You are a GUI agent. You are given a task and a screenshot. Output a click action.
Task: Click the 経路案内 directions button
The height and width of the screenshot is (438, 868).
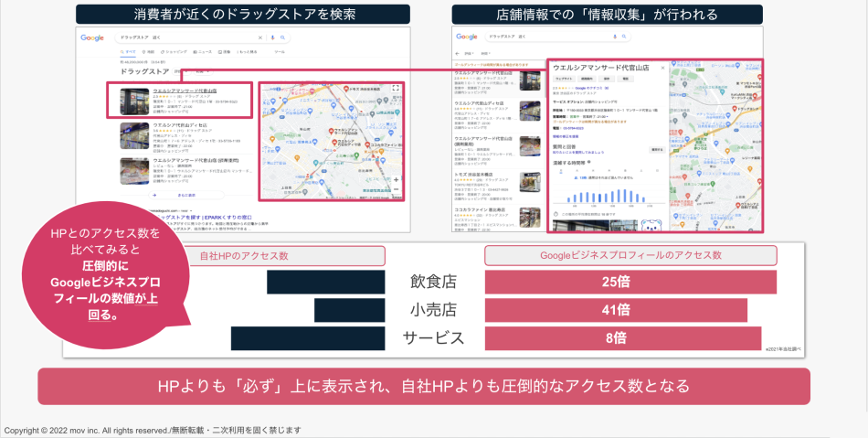[587, 79]
